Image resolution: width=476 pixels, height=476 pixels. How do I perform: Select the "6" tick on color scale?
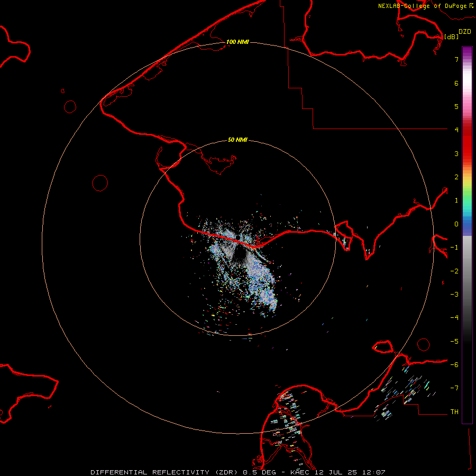456,83
